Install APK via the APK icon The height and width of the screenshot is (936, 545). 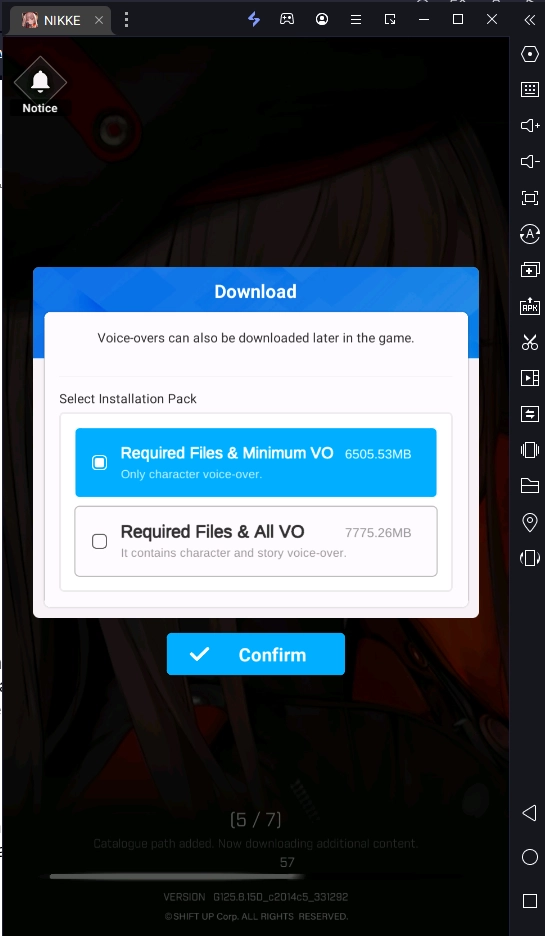[529, 306]
